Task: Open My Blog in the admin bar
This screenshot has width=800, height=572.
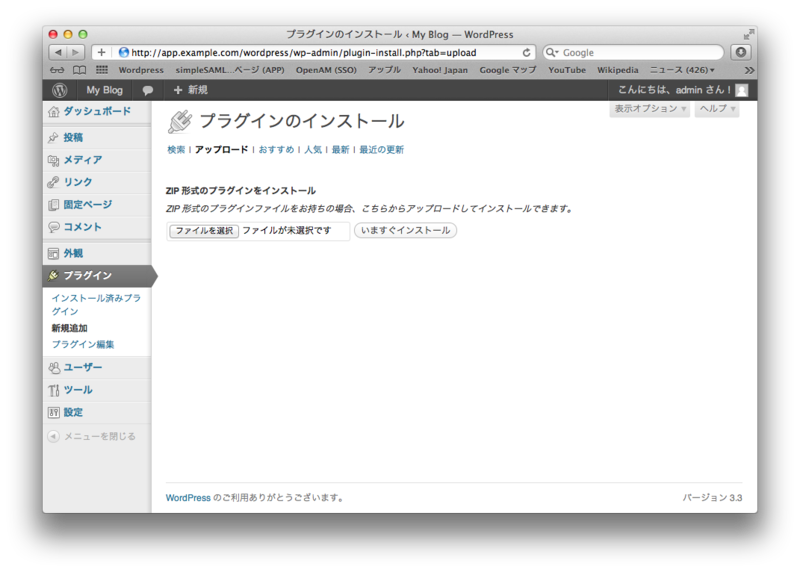Action: 105,90
